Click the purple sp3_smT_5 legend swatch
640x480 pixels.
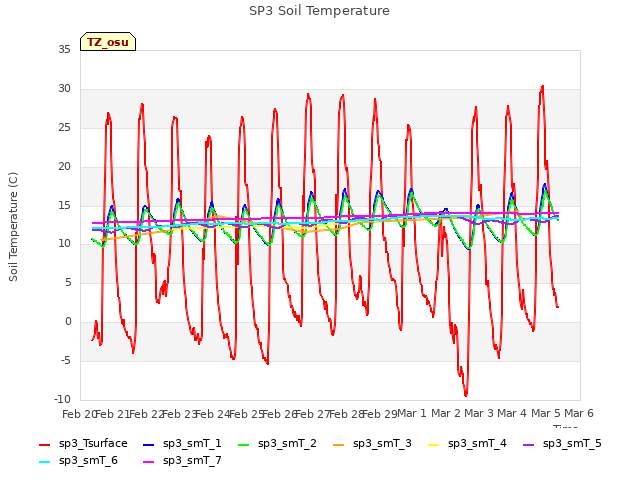coord(529,445)
